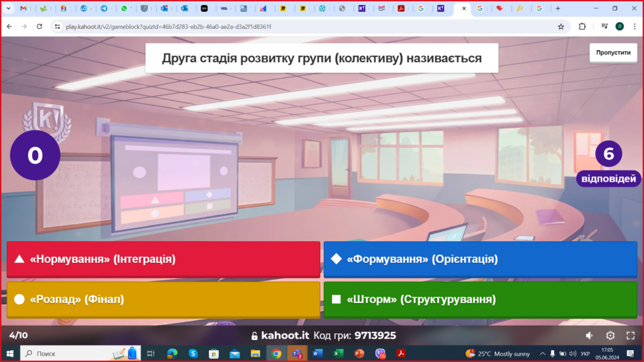Choose the blue «Формування» (Орієнтація) answer
The height and width of the screenshot is (362, 644).
[480, 259]
